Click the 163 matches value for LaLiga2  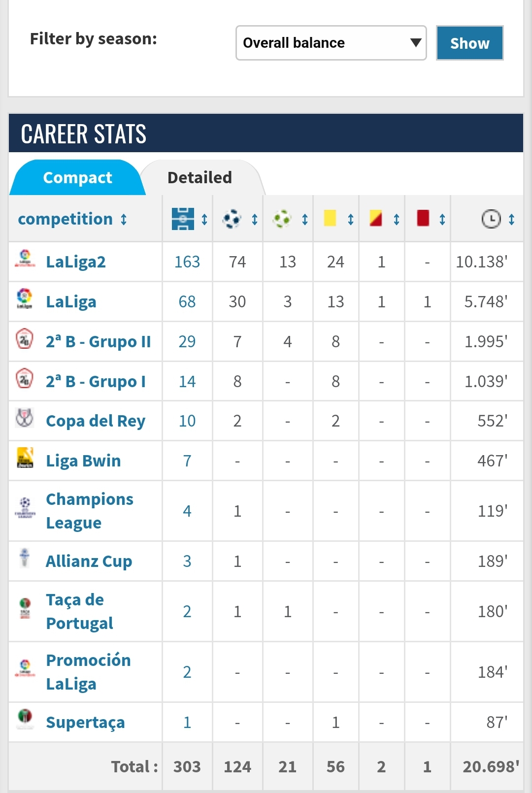187,262
